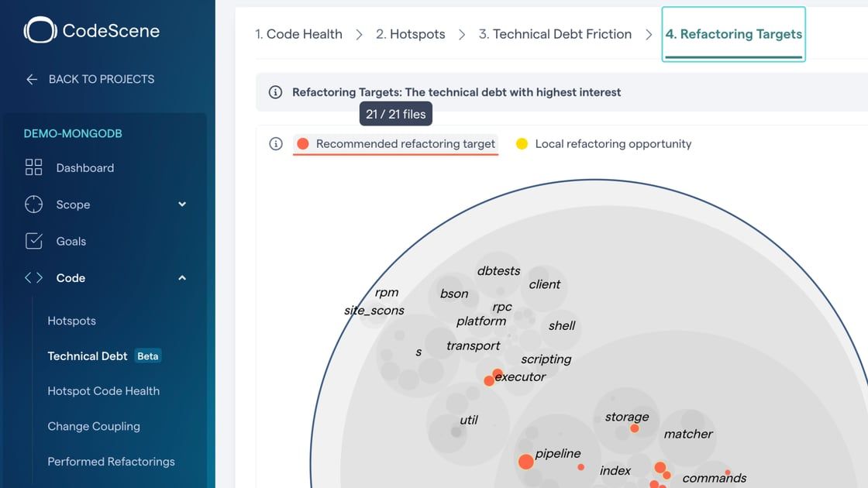This screenshot has width=868, height=488.
Task: Click the executor folder label
Action: pos(520,376)
